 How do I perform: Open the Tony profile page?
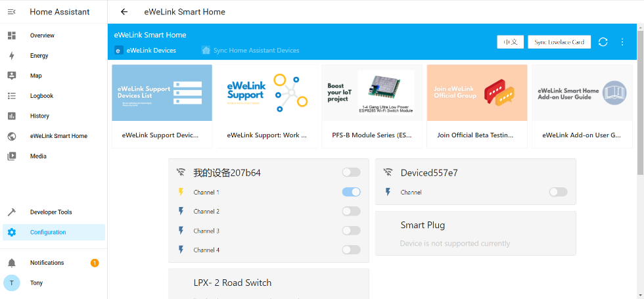[53, 283]
